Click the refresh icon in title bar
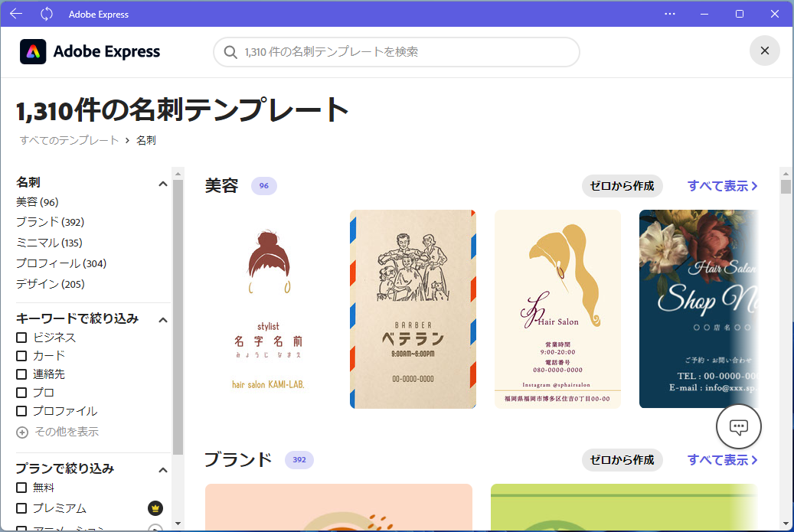 47,14
